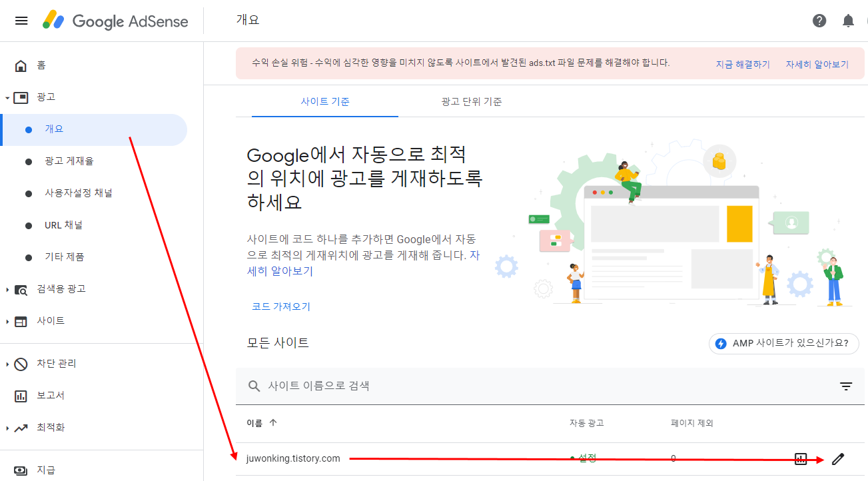The image size is (868, 481).
Task: Open the notifications bell icon
Action: pos(848,21)
